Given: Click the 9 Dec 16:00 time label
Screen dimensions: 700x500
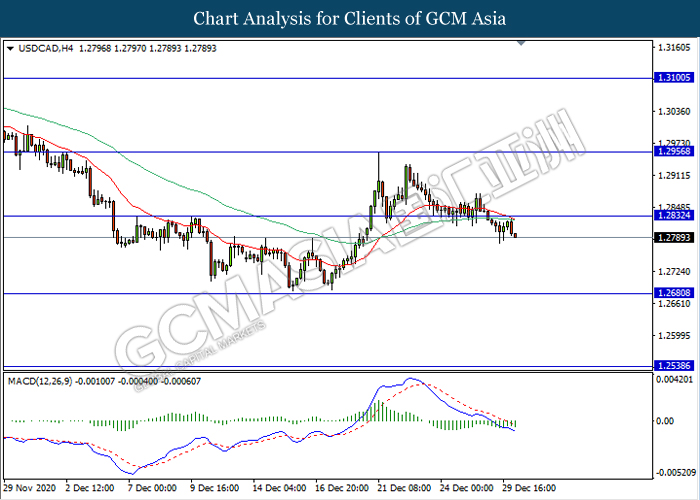Looking at the screenshot, I should click(215, 488).
